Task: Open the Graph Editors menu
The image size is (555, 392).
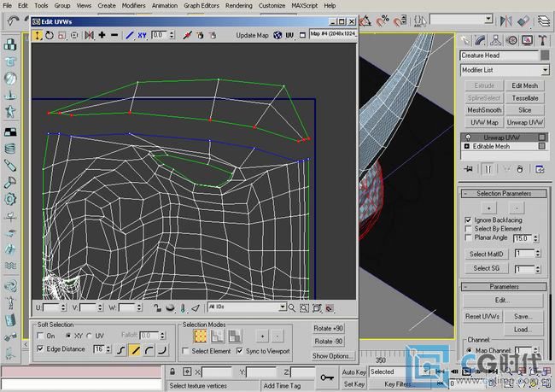Action: [x=202, y=6]
